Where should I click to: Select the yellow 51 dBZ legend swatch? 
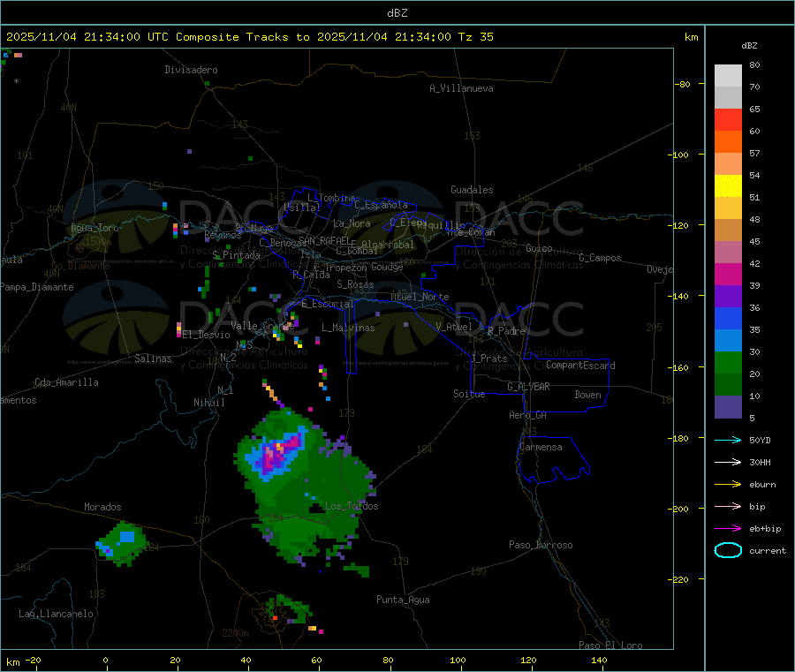pyautogui.click(x=728, y=186)
